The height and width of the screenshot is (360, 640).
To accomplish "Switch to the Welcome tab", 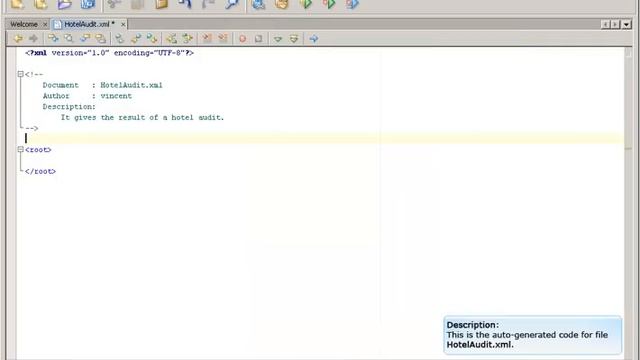I will click(x=24, y=24).
